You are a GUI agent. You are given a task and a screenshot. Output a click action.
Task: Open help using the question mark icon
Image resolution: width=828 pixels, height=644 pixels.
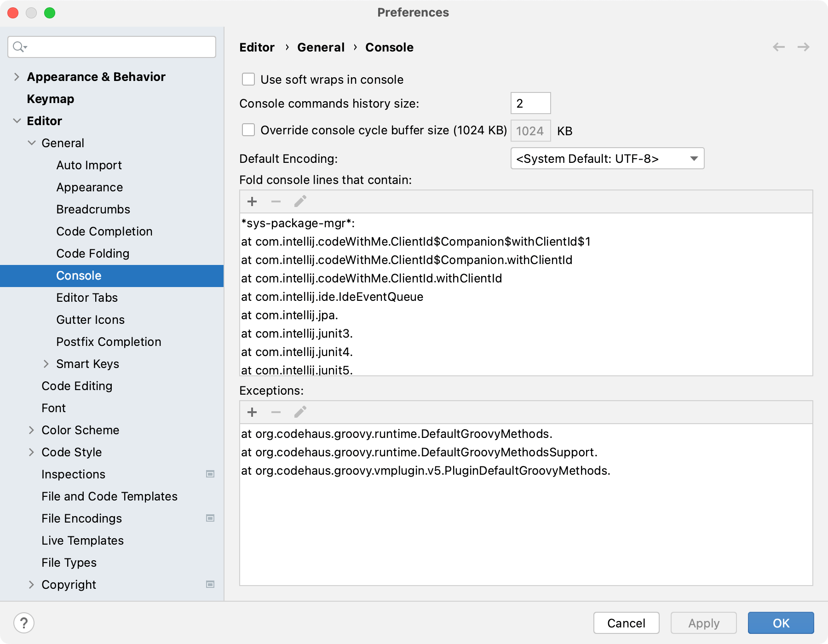(x=24, y=623)
